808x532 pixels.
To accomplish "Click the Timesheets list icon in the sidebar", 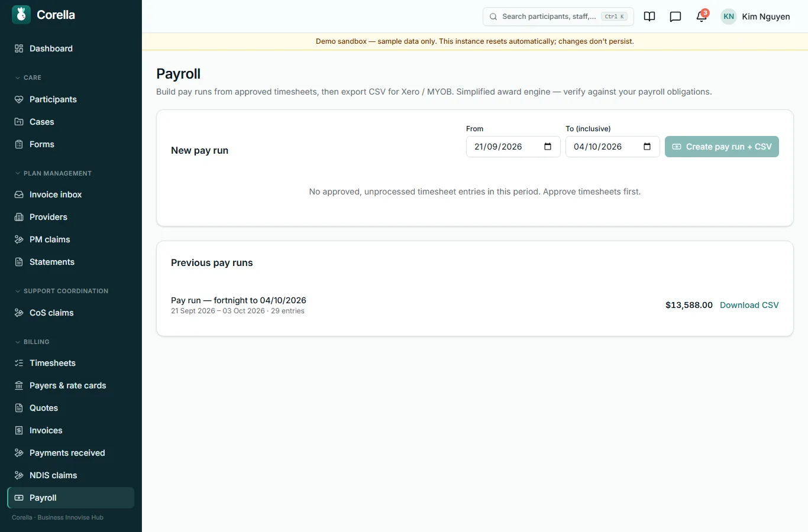I will pyautogui.click(x=19, y=363).
